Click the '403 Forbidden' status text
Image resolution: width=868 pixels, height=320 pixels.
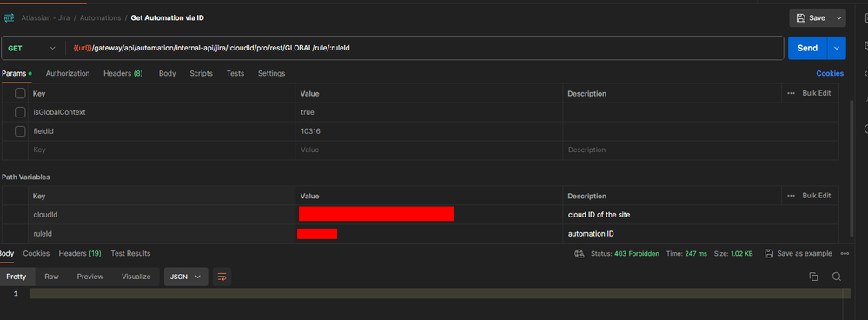637,254
